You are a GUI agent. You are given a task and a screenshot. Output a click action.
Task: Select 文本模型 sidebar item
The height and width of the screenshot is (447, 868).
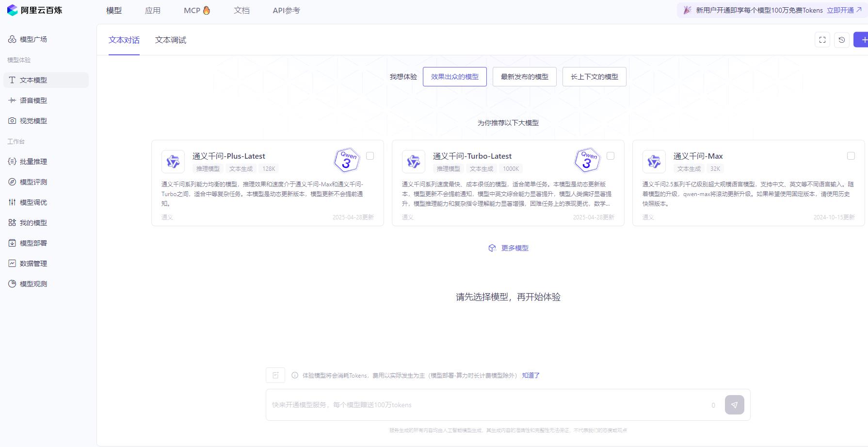pos(46,80)
